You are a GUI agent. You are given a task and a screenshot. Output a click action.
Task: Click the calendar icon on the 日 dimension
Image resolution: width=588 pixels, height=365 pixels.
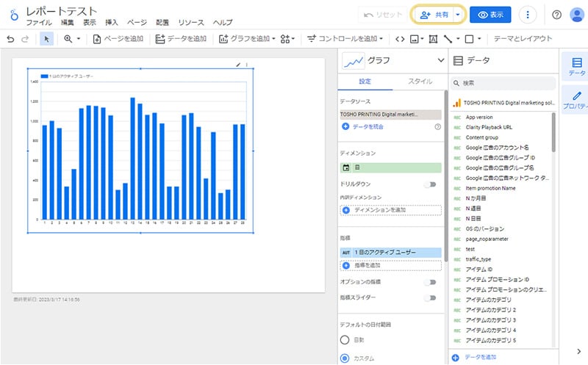click(345, 167)
